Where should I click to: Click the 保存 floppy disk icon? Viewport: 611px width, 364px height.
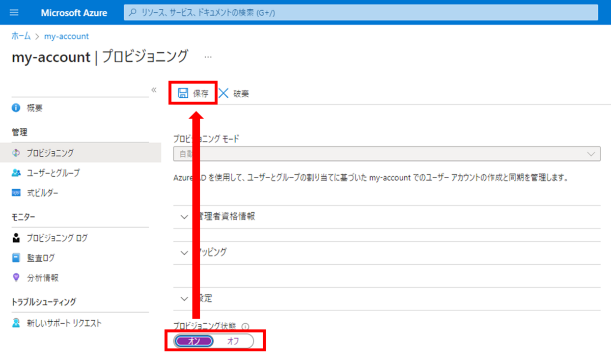click(183, 93)
